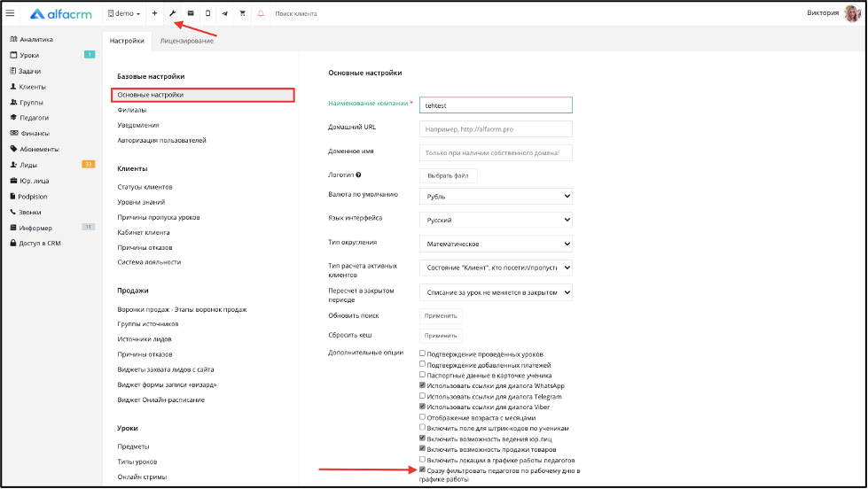Image resolution: width=868 pixels, height=489 pixels.
Task: Select Уведомления settings item
Action: pos(137,125)
